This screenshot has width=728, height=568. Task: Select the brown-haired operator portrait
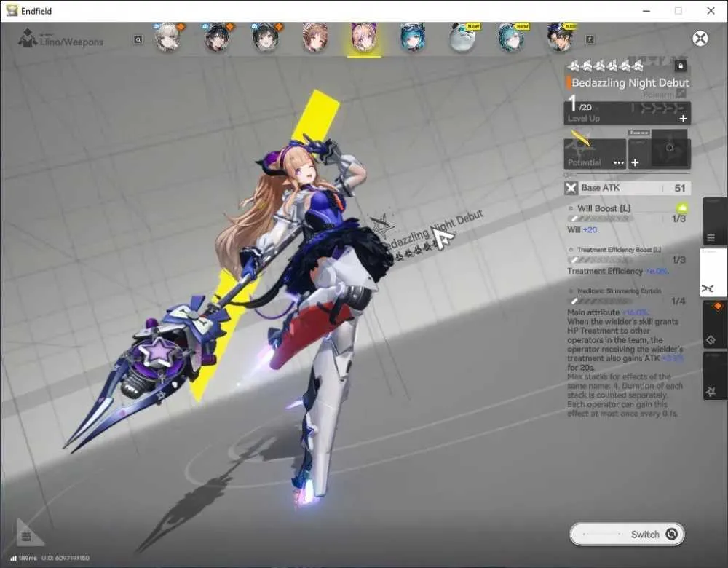pyautogui.click(x=315, y=38)
